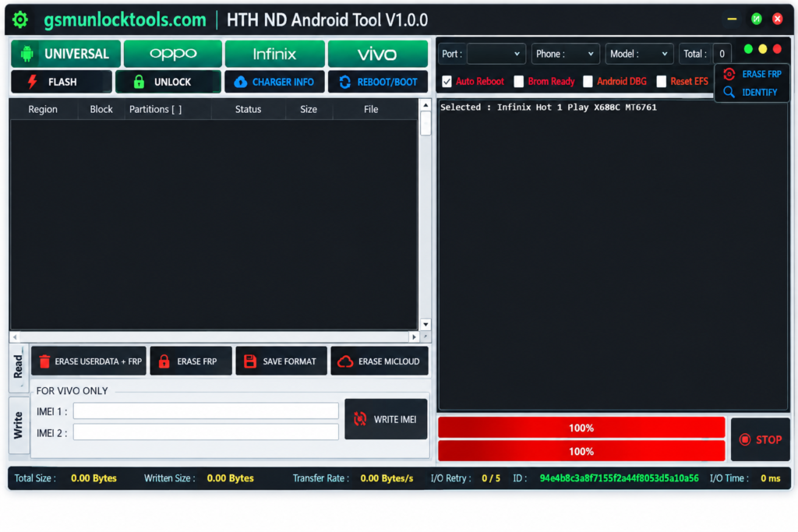
Task: Select the Write side tab
Action: point(19,425)
